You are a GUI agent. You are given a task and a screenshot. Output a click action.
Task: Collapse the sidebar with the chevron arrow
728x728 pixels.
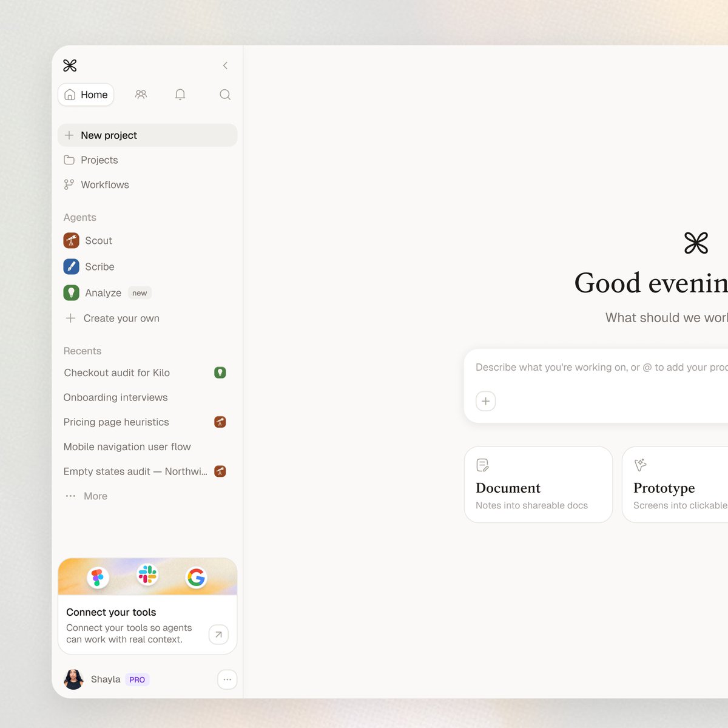pos(225,66)
